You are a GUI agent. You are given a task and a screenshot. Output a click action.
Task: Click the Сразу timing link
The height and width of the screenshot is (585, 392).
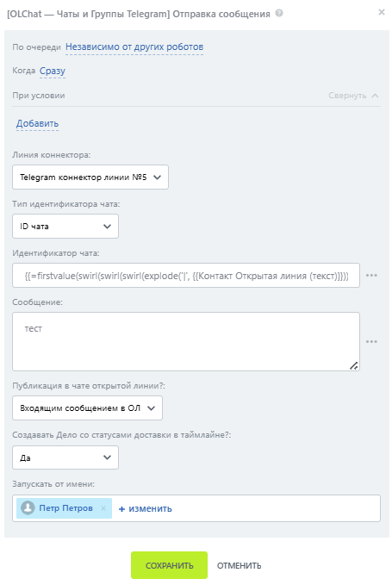[53, 71]
